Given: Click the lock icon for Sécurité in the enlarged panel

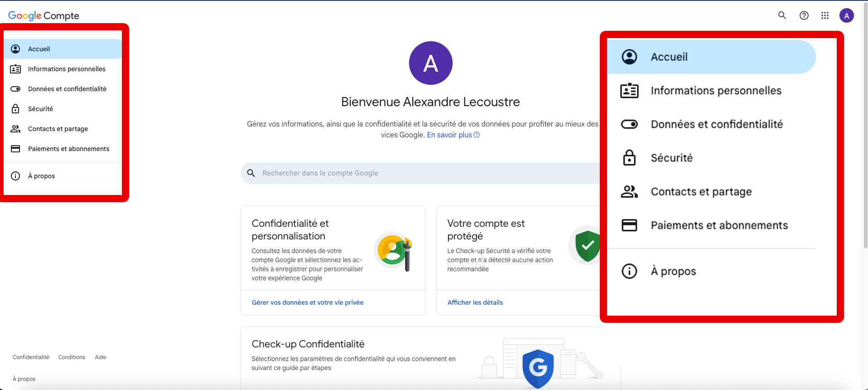Looking at the screenshot, I should tap(629, 158).
